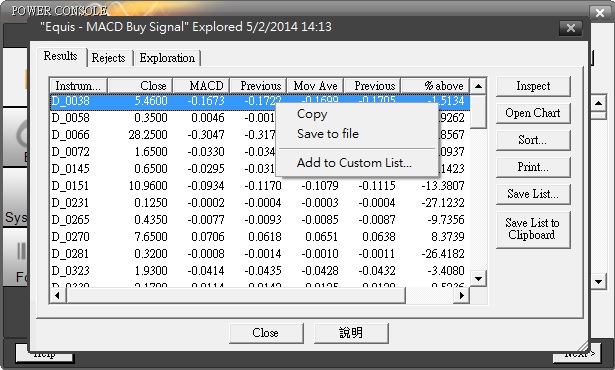The image size is (615, 370).
Task: Select the D_0066 row
Action: click(260, 135)
